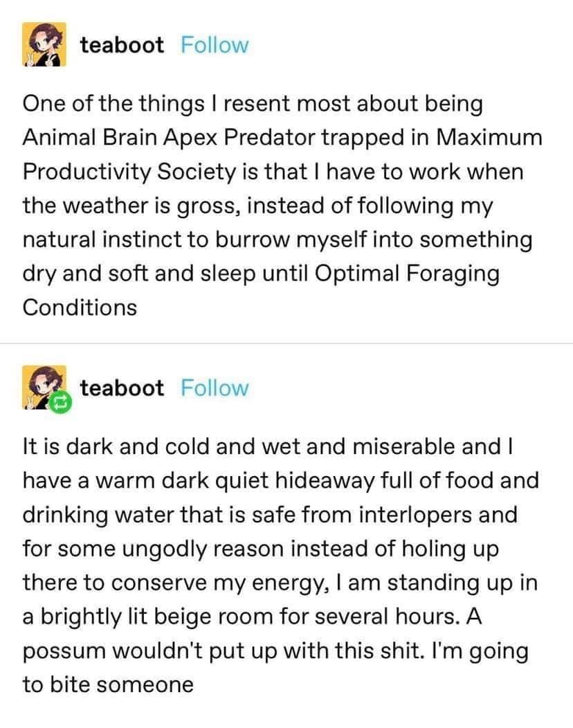Viewport: 573px width, 728px height.
Task: Click the text "Optimal Foraging"
Action: pyautogui.click(x=407, y=273)
